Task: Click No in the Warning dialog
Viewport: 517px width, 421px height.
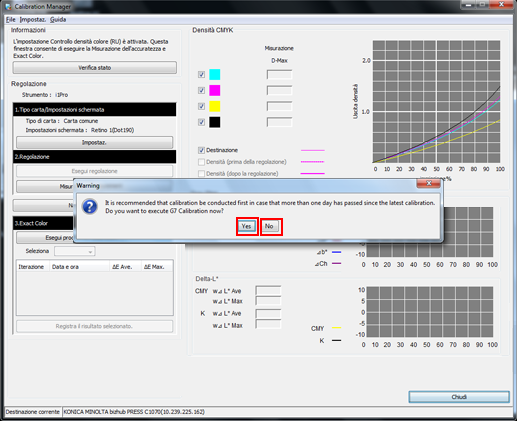Action: [270, 226]
